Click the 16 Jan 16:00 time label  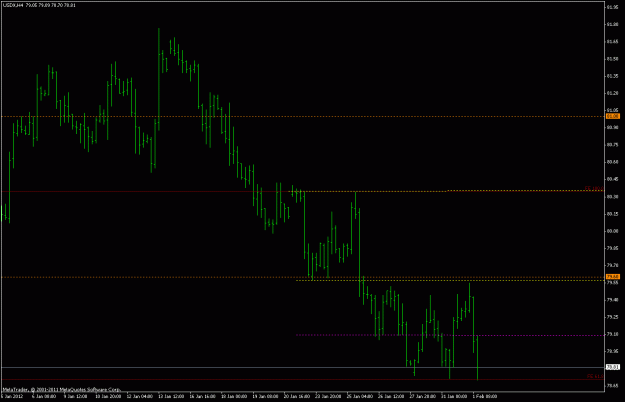click(202, 396)
